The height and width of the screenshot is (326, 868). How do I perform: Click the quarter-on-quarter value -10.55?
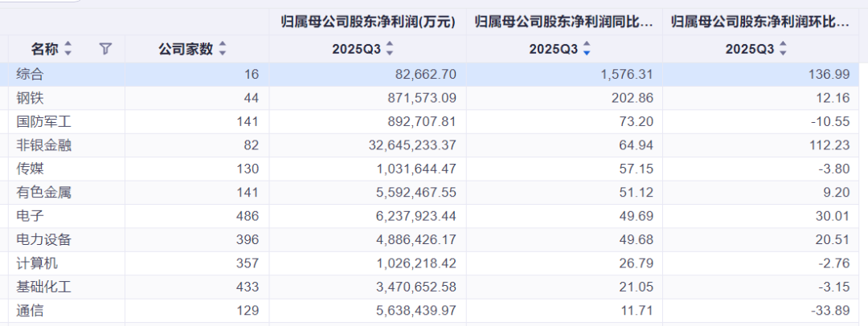point(832,122)
